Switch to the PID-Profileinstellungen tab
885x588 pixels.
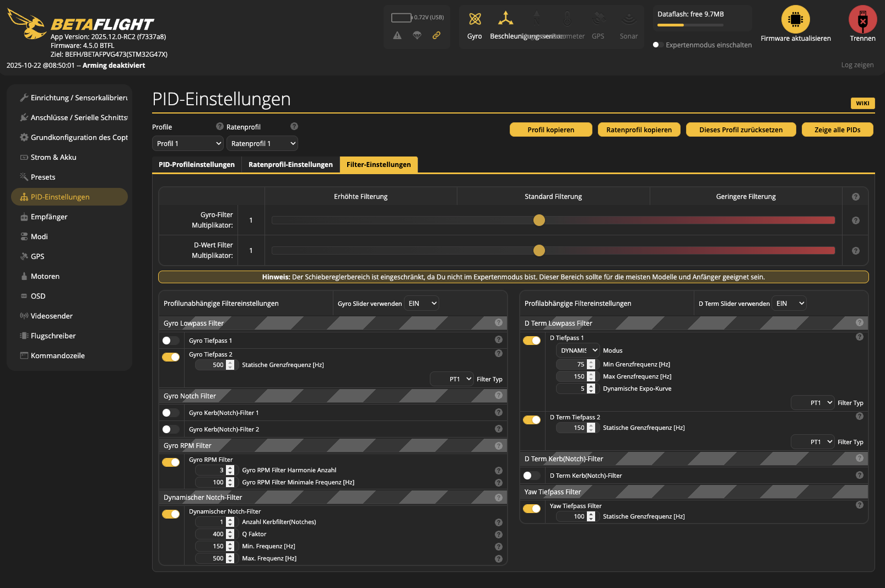[x=197, y=164]
